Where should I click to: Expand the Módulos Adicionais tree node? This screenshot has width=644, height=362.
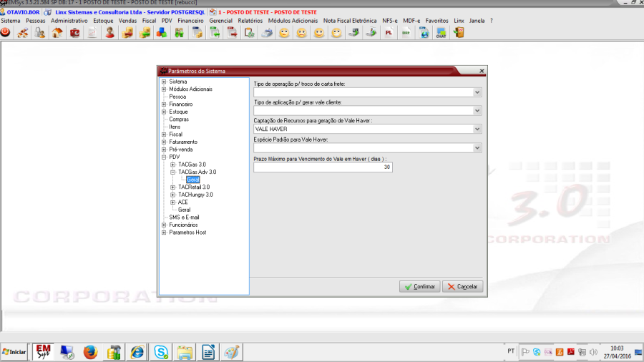tap(164, 89)
